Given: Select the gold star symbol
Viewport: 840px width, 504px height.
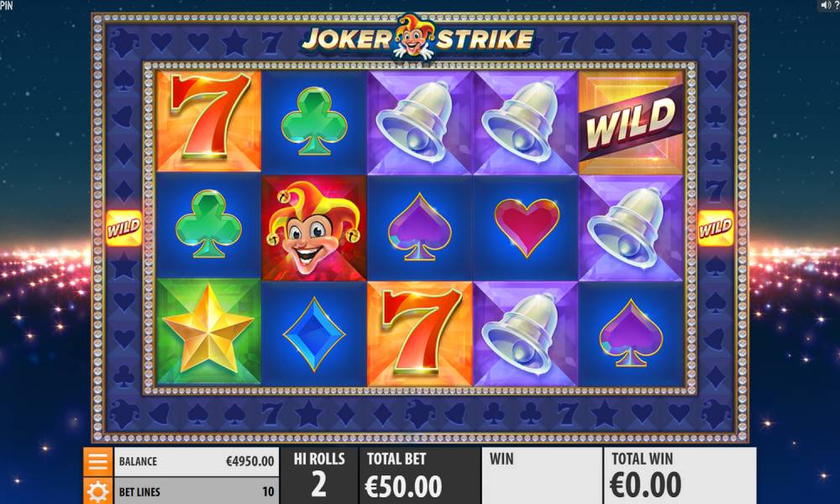Looking at the screenshot, I should 208,332.
